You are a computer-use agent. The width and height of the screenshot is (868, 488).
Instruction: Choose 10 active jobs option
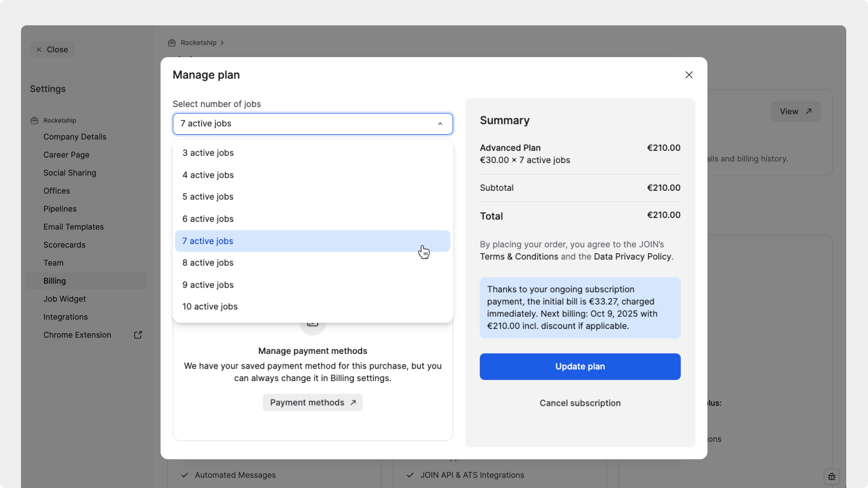pos(210,307)
